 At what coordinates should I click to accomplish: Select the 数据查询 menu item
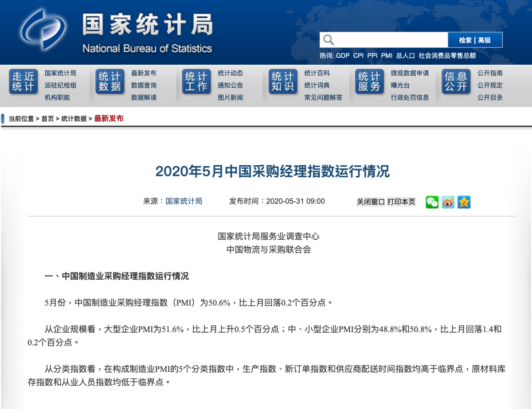coord(144,85)
